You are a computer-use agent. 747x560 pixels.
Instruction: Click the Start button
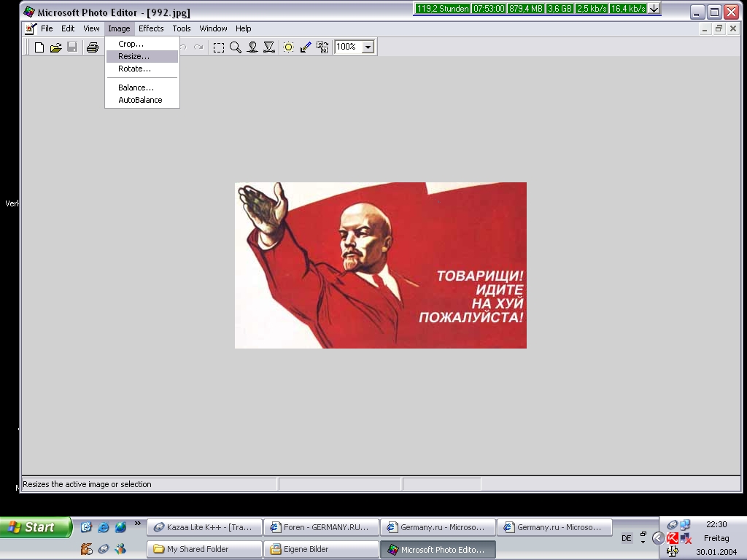pyautogui.click(x=36, y=527)
